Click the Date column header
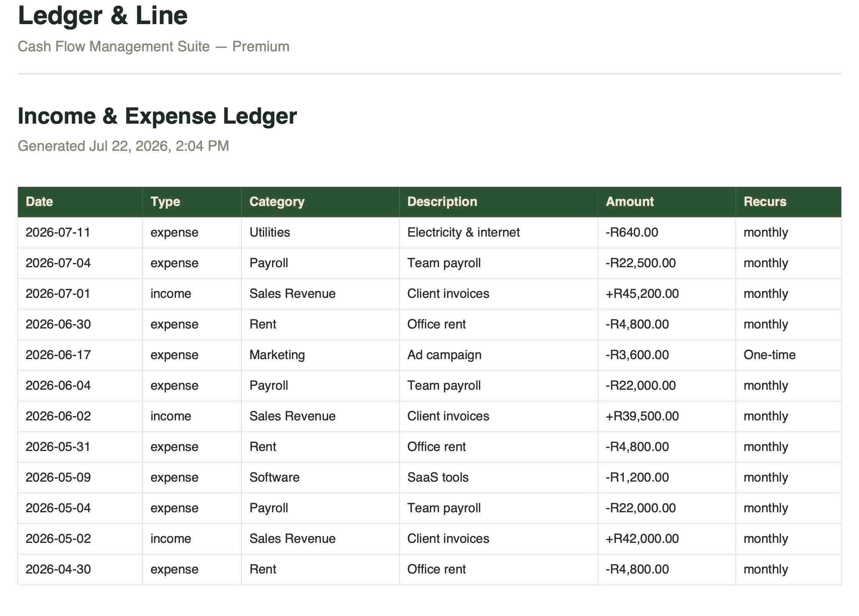Screen dimensions: 859x616 tap(80, 202)
